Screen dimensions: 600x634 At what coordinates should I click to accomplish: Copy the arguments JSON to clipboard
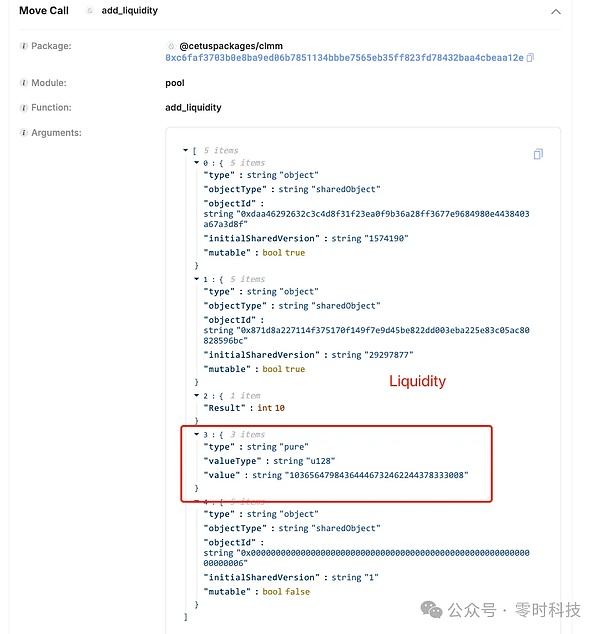point(538,154)
